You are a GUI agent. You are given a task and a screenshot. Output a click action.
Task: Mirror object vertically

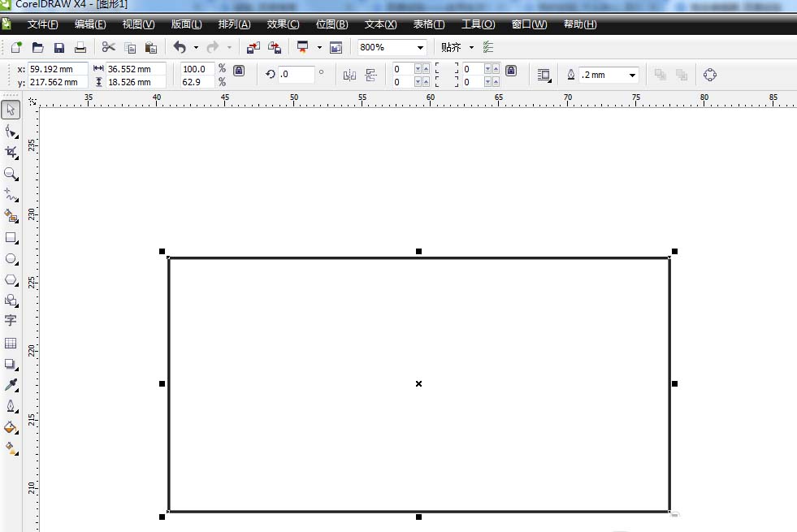click(371, 76)
